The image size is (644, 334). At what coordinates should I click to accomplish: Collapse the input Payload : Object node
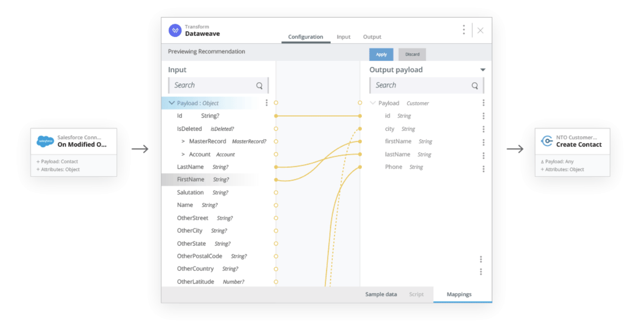click(x=172, y=103)
